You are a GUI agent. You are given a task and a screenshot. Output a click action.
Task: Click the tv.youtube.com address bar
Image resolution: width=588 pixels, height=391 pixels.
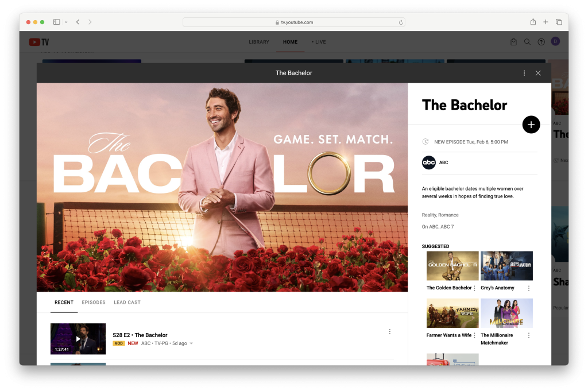(x=293, y=22)
